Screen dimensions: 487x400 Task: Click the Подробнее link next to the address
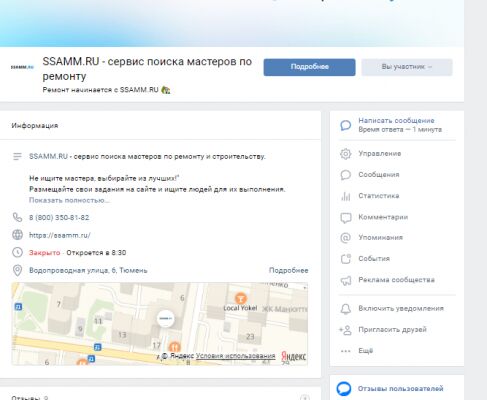289,270
